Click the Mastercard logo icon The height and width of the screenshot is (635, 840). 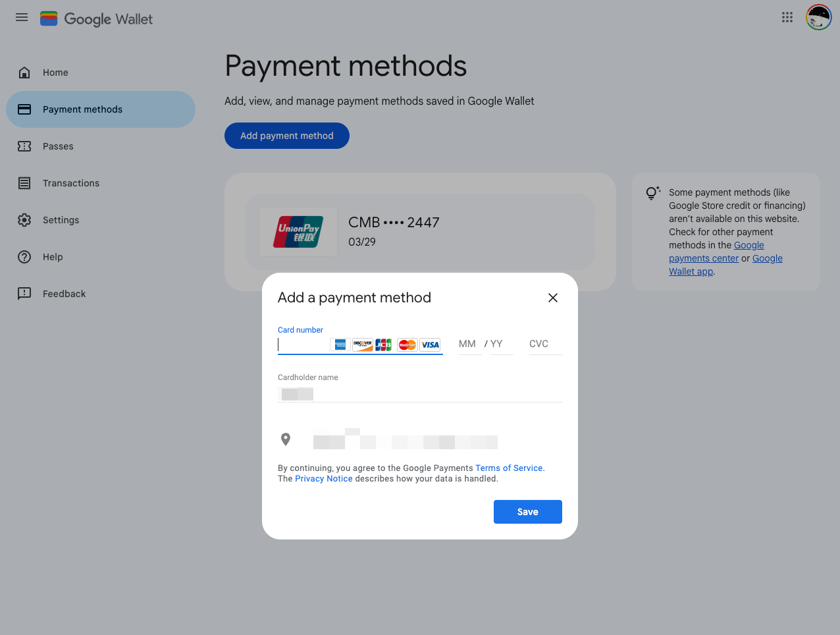(407, 345)
